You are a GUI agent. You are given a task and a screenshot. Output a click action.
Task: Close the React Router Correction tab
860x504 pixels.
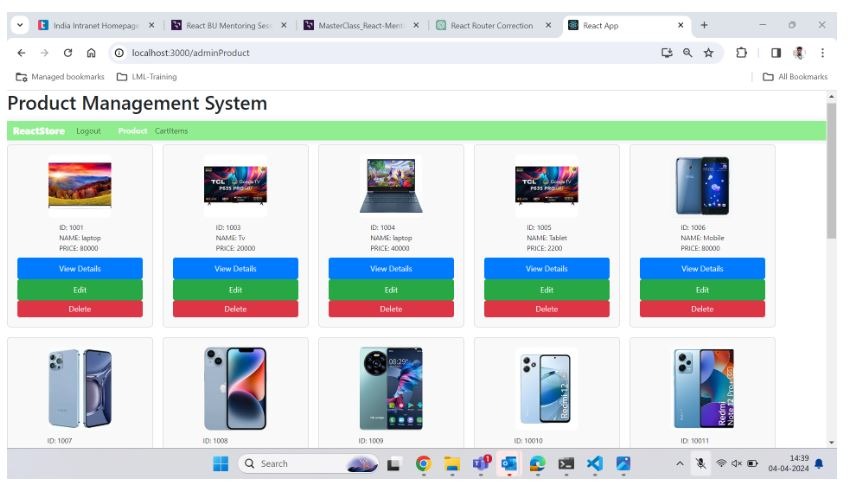click(x=548, y=25)
